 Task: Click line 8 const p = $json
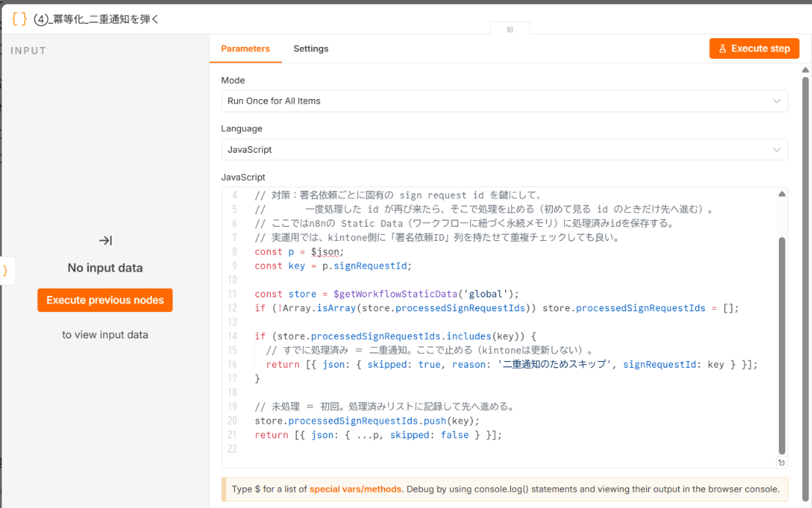pos(300,252)
